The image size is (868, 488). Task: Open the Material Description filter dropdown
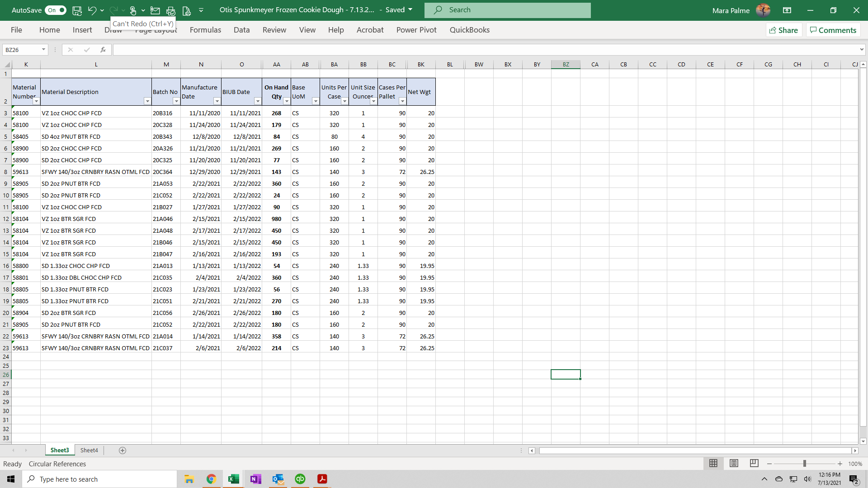pyautogui.click(x=147, y=101)
